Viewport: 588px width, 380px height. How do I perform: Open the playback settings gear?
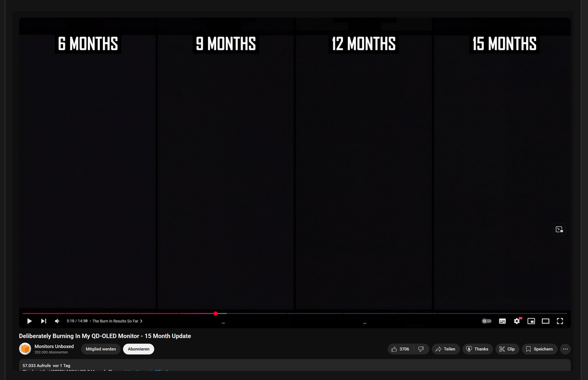pyautogui.click(x=517, y=321)
